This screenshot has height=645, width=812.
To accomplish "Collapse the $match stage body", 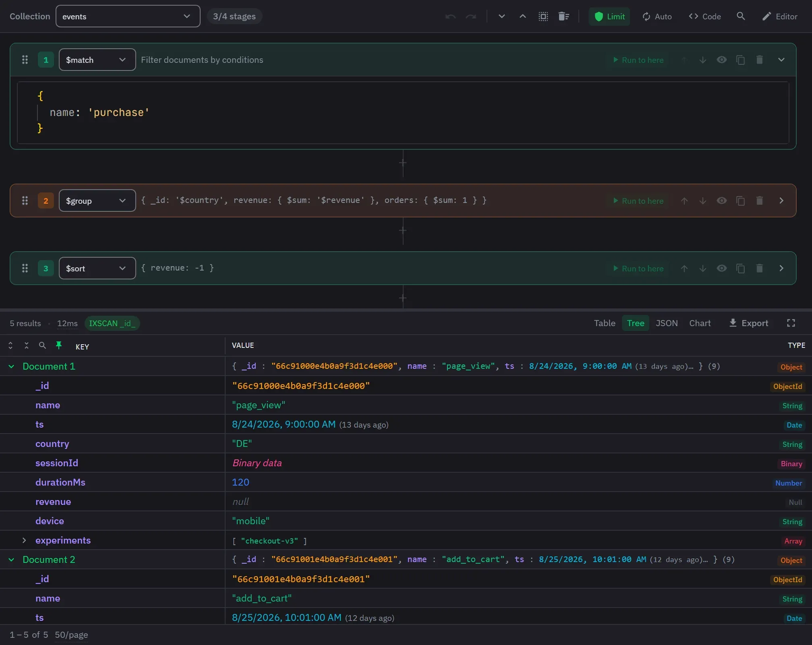I will (x=781, y=60).
